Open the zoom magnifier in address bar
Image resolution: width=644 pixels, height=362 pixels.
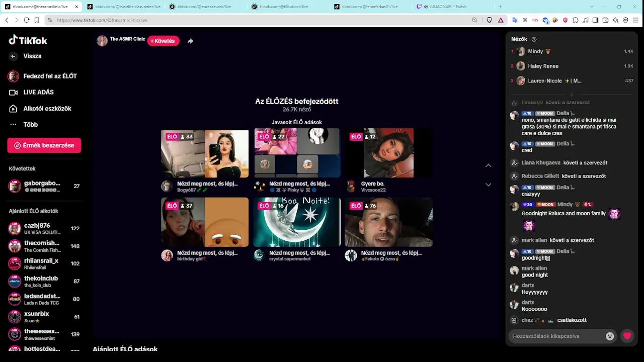point(474,20)
